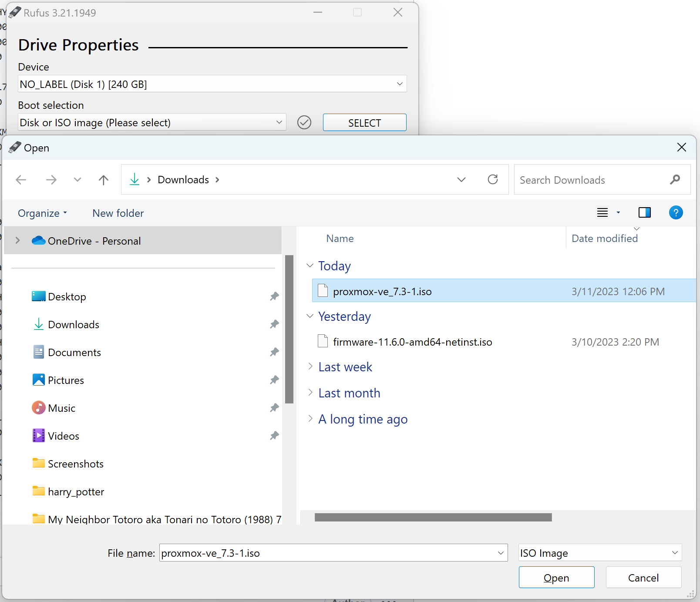Click the up one level arrow
This screenshot has width=700, height=602.
[103, 180]
